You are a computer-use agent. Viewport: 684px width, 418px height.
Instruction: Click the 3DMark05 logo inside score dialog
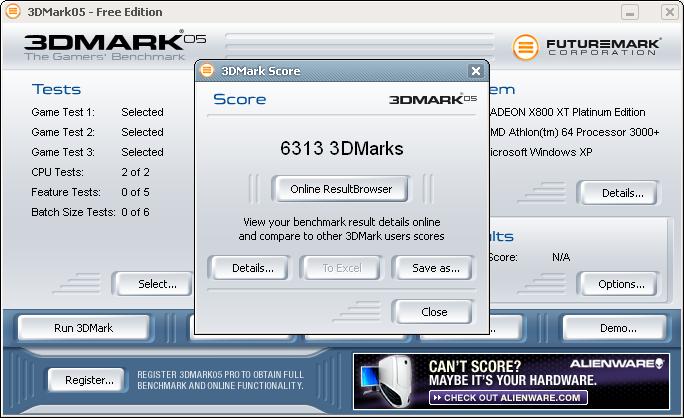point(433,99)
